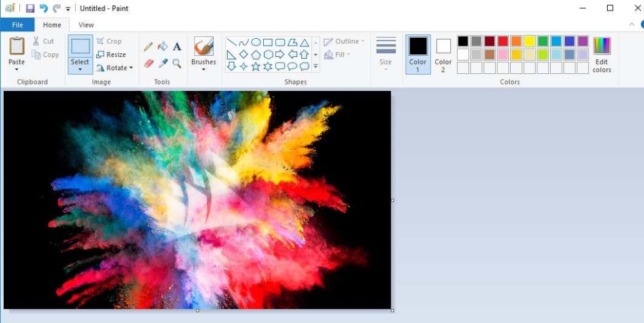Pick the Color picker eyedropper tool
This screenshot has width=644, height=323.
[x=163, y=63]
